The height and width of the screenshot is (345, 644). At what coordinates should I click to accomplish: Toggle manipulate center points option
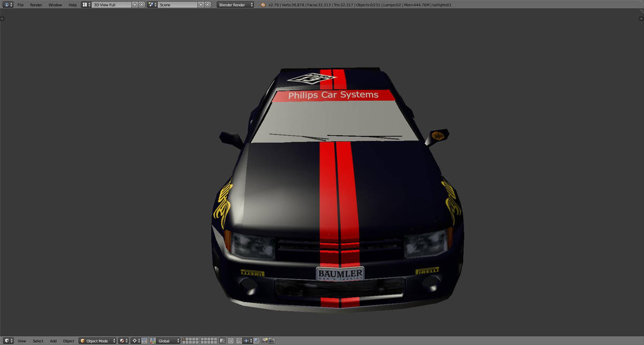pyautogui.click(x=144, y=341)
